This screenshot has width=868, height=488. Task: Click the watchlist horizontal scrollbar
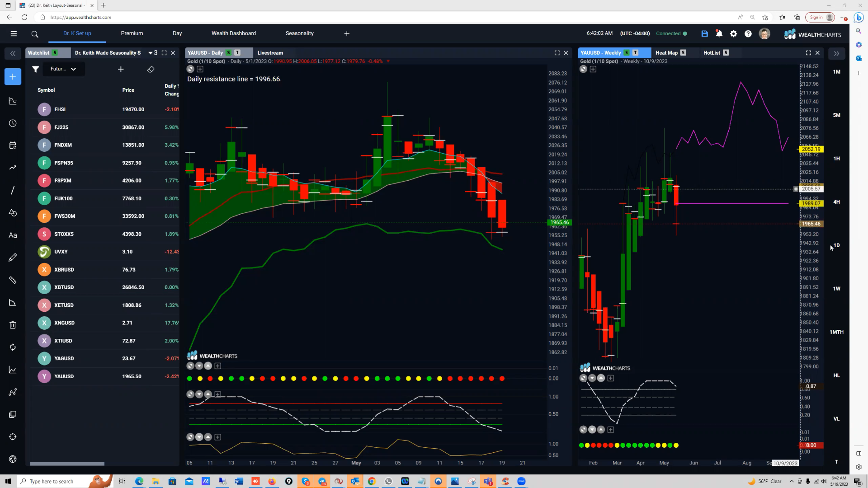click(x=67, y=464)
